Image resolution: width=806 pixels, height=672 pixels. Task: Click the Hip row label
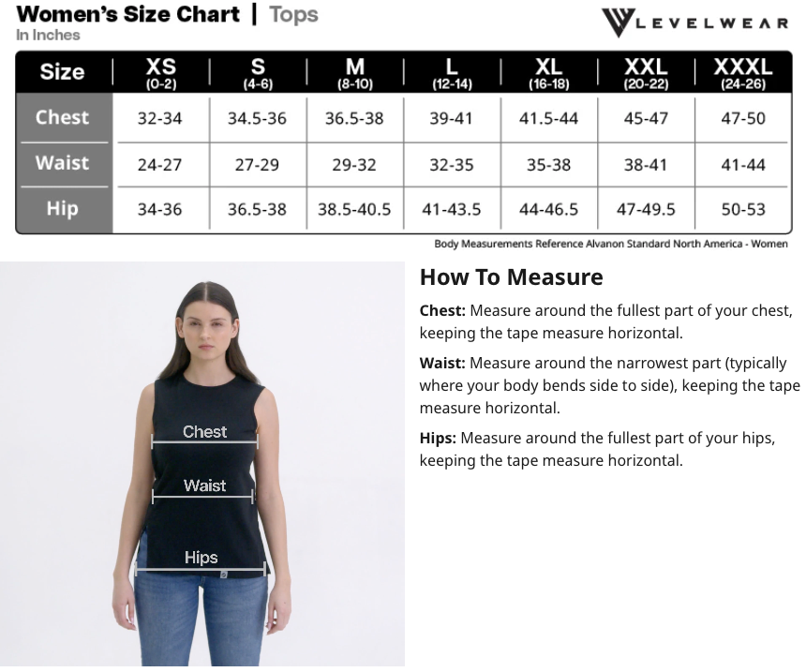[x=63, y=208]
